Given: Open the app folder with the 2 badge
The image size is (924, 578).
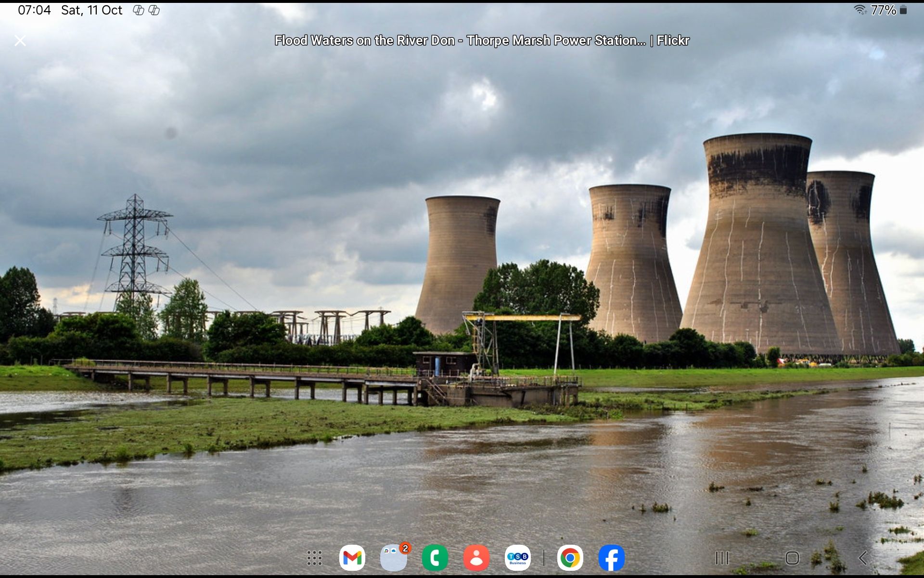Looking at the screenshot, I should (x=394, y=558).
